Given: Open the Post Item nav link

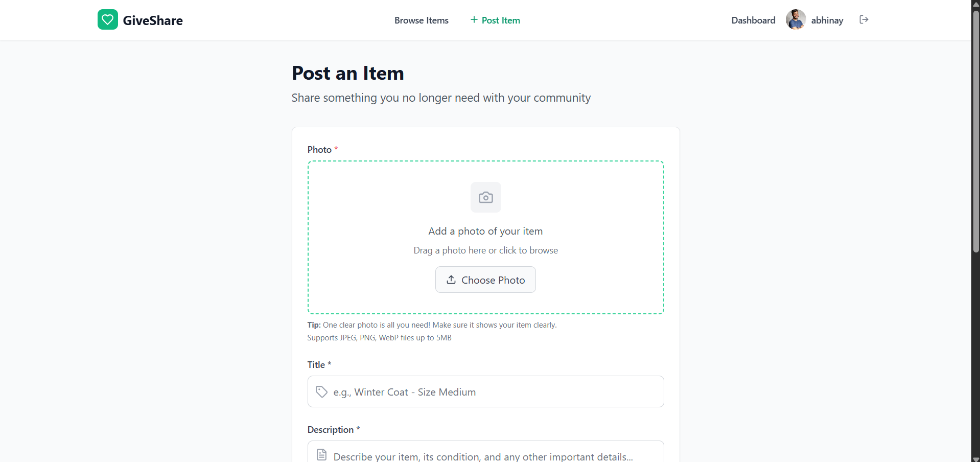Looking at the screenshot, I should point(500,20).
